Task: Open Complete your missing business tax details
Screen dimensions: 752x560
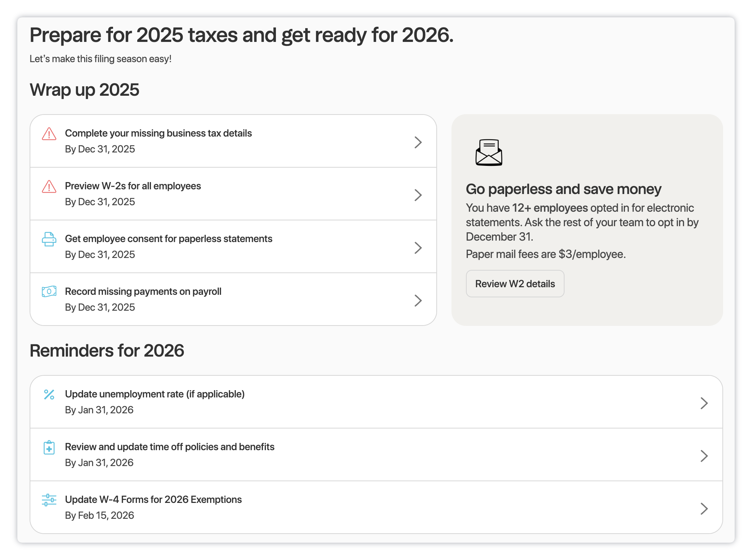Action: click(x=158, y=133)
